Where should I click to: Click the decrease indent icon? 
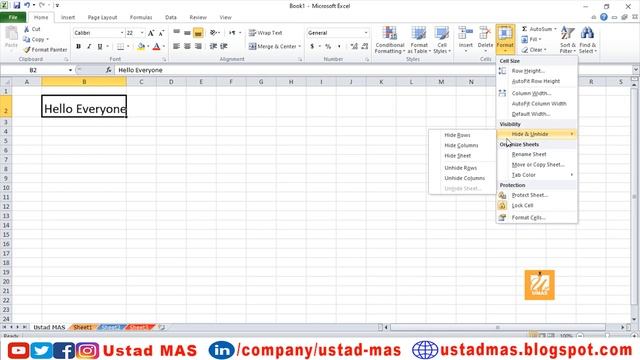[x=213, y=46]
